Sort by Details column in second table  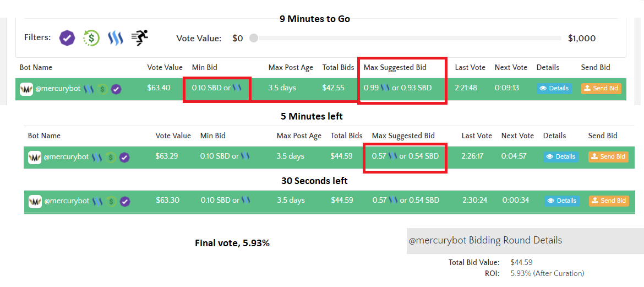click(x=554, y=136)
